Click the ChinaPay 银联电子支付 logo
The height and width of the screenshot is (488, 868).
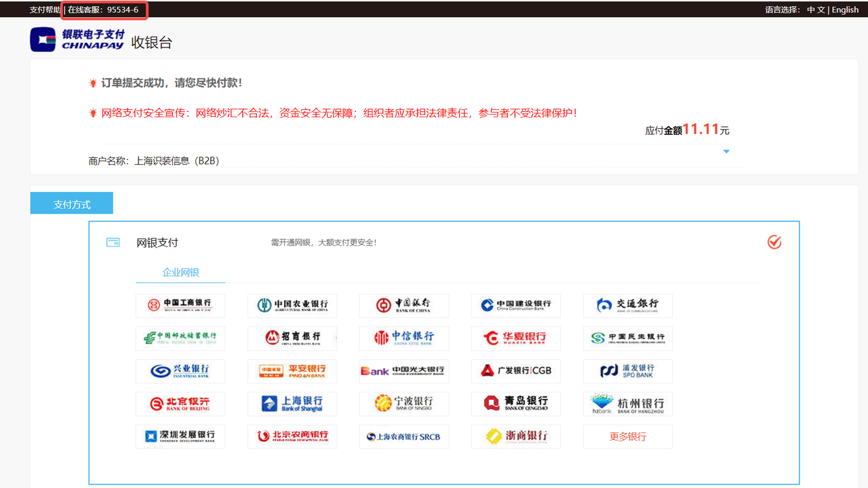78,39
